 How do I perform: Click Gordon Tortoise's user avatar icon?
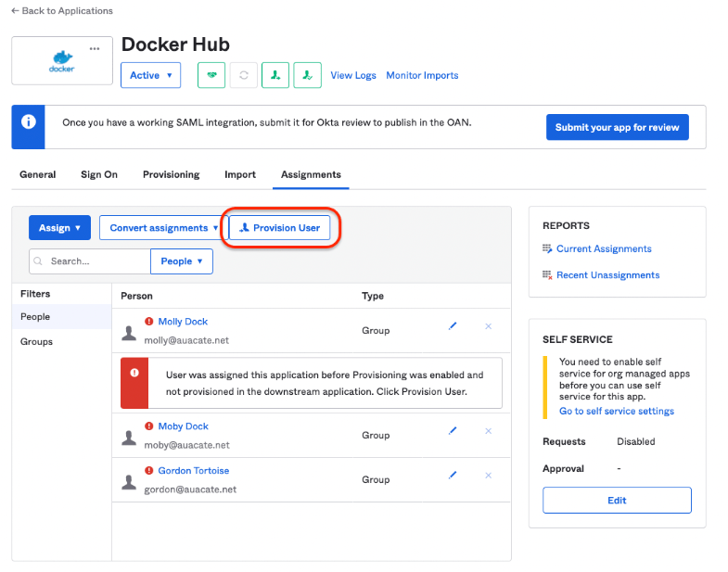pyautogui.click(x=129, y=482)
